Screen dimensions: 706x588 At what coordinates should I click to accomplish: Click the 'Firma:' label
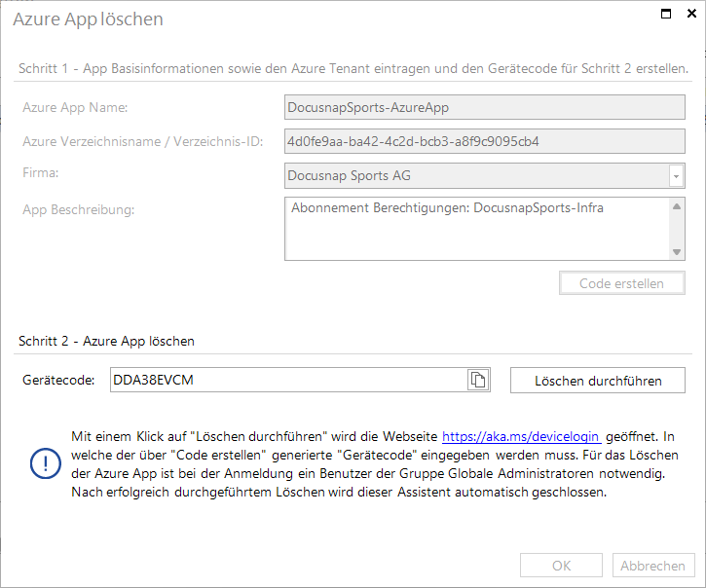[x=41, y=172]
